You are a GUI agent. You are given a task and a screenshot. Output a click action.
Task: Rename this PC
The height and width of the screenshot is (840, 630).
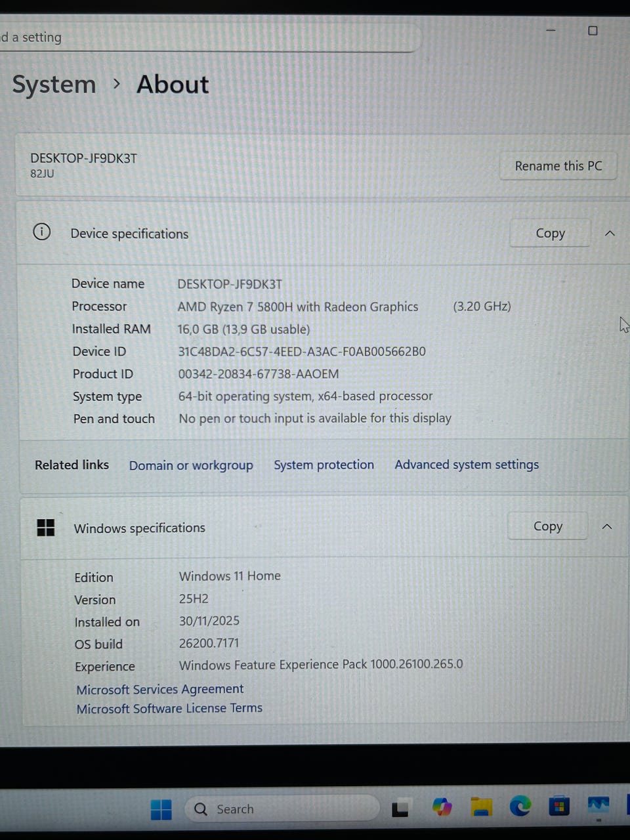coord(558,166)
